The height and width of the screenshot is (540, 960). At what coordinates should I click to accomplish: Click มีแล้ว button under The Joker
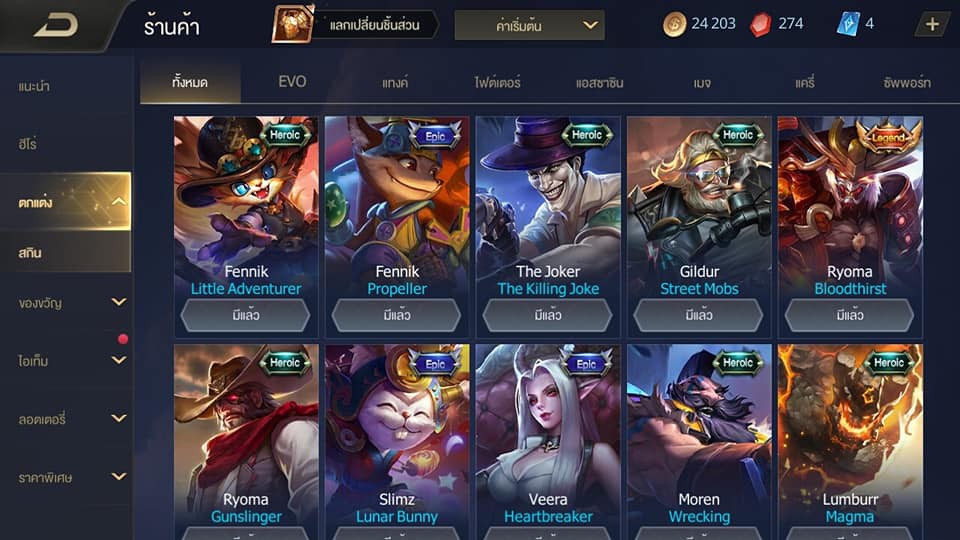[x=547, y=315]
